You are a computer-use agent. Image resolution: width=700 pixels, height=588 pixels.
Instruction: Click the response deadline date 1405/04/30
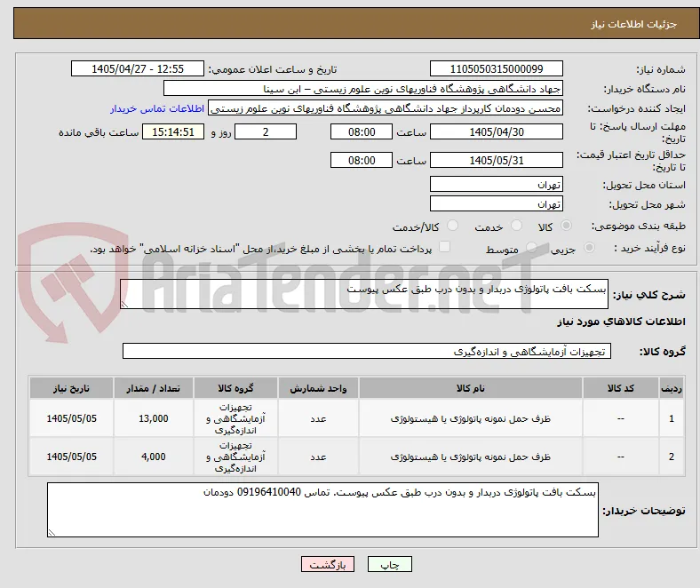tap(497, 131)
